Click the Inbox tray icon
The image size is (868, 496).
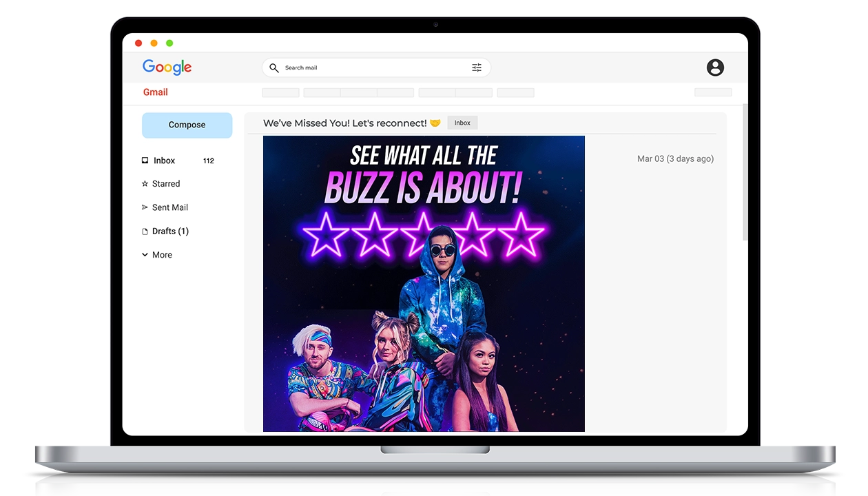tap(145, 161)
